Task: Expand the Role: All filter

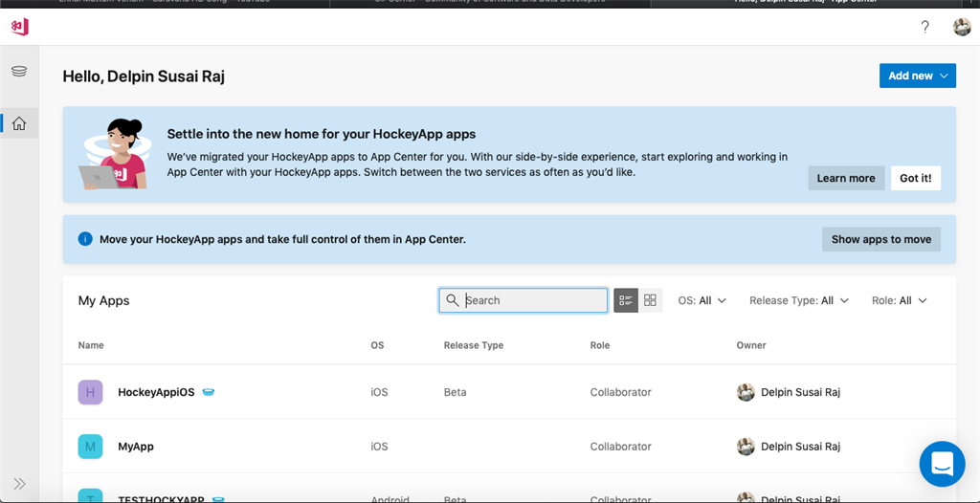Action: pyautogui.click(x=900, y=300)
